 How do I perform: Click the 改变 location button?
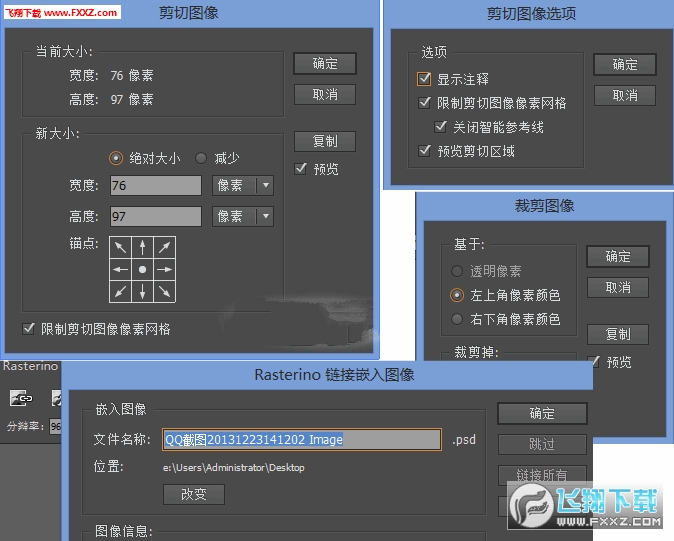pos(194,494)
